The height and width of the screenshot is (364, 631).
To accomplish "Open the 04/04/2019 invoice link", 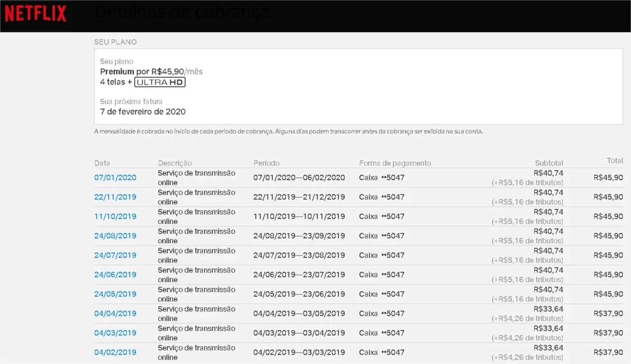I will point(115,313).
